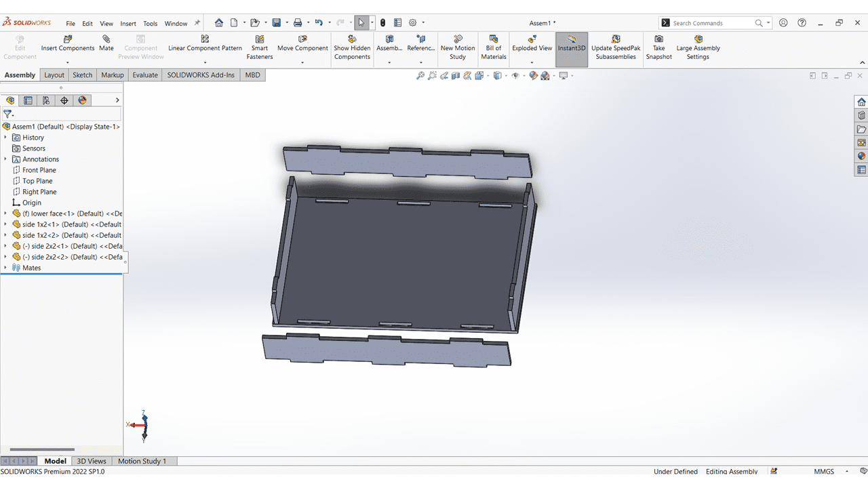
Task: Open a file with the Open icon
Action: click(x=254, y=22)
